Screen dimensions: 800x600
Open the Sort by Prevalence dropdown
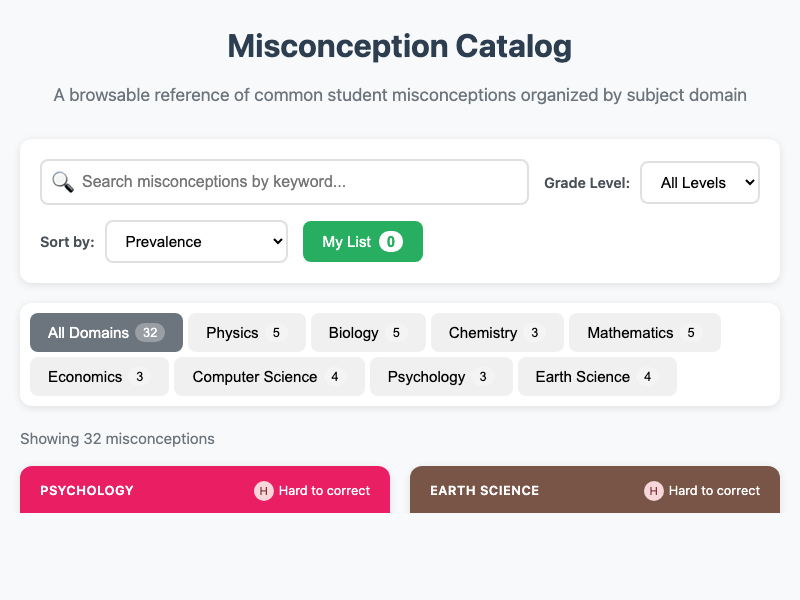[x=196, y=241]
